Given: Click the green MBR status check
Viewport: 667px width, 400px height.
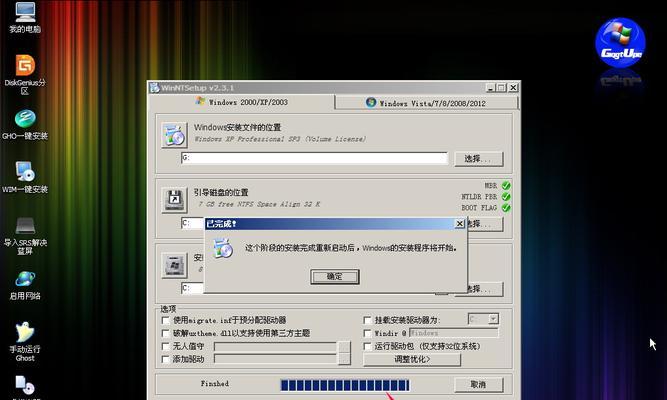Looking at the screenshot, I should click(506, 186).
